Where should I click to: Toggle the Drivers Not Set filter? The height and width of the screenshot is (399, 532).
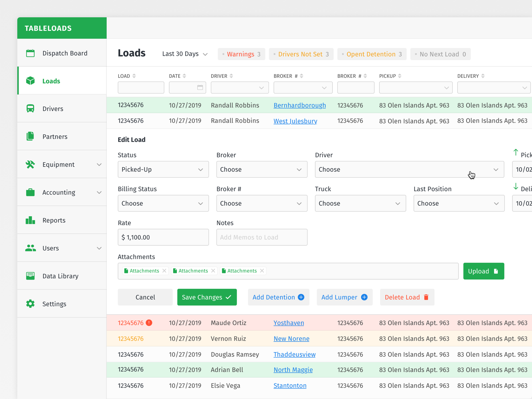tap(301, 54)
